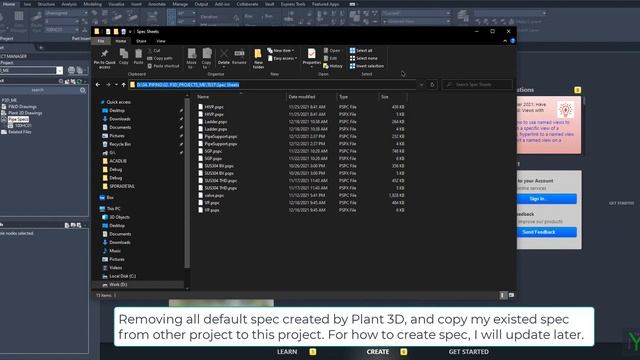This screenshot has height=360, width=640.
Task: Open the File tab in Explorer
Action: [101, 41]
